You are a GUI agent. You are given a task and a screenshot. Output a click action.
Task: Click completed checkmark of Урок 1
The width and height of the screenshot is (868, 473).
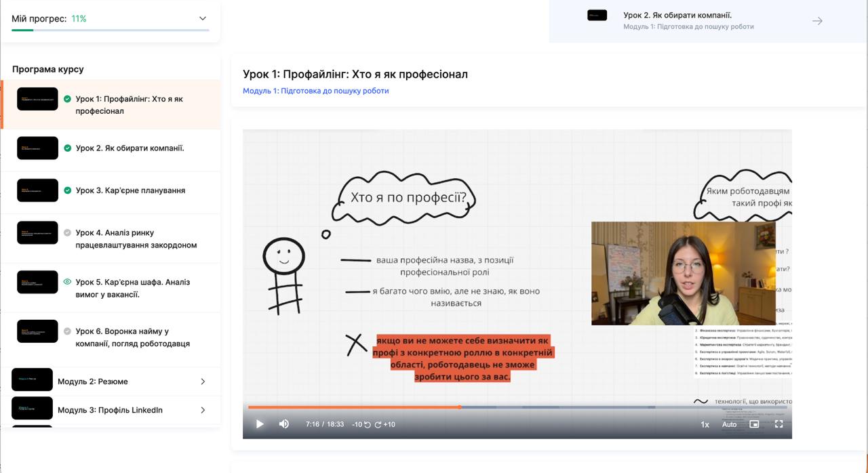(67, 99)
